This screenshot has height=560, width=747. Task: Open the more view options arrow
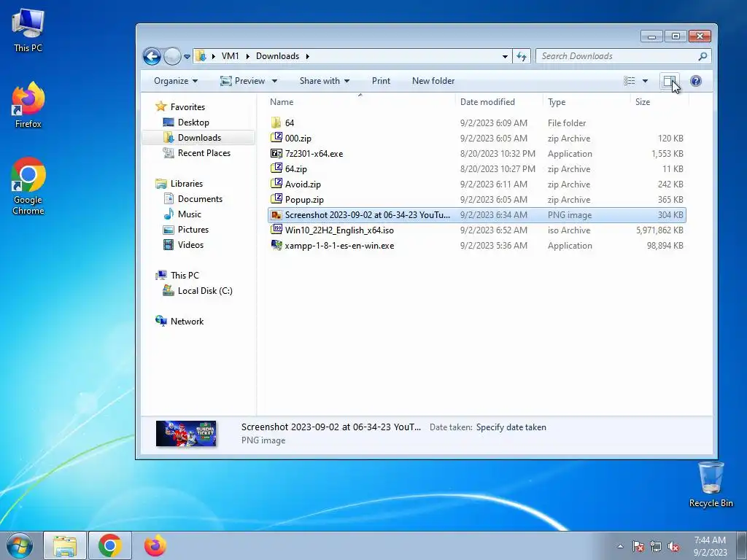point(645,81)
